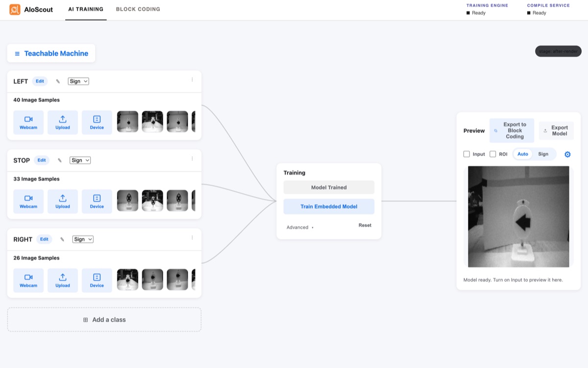Screen dimensions: 588x368
Task: Click the '26 Image Samples' label
Action: [x=36, y=258]
